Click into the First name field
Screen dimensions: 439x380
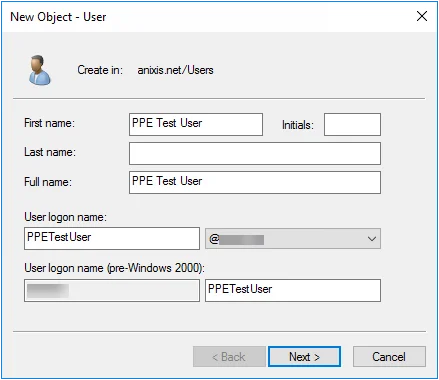click(x=196, y=124)
